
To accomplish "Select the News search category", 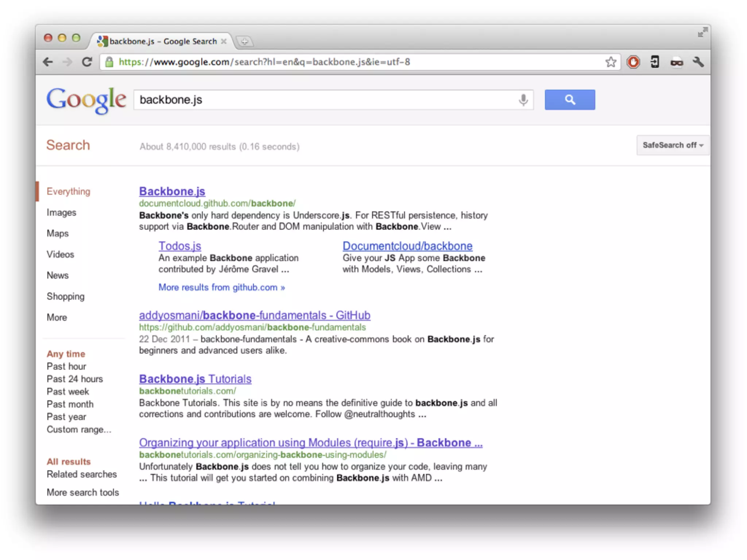I will coord(58,276).
